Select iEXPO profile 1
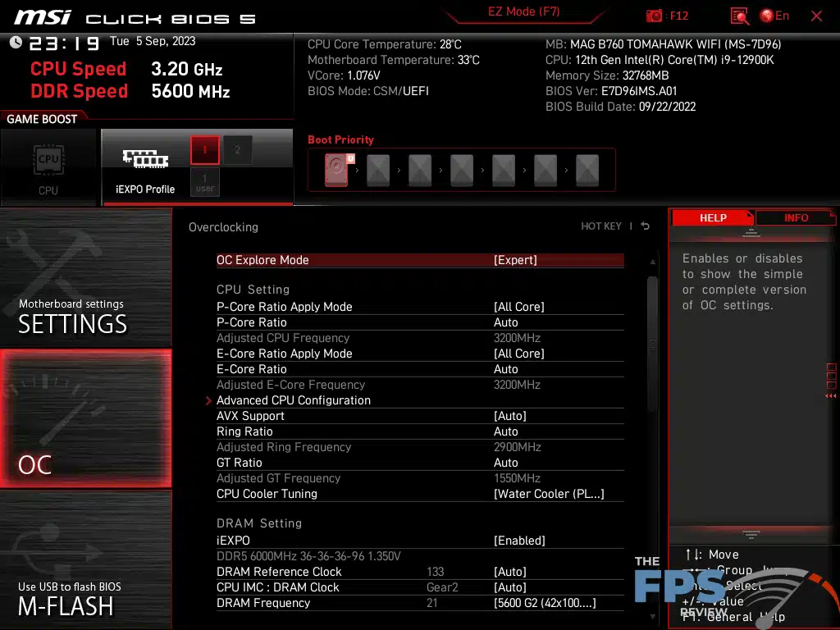 (204, 150)
